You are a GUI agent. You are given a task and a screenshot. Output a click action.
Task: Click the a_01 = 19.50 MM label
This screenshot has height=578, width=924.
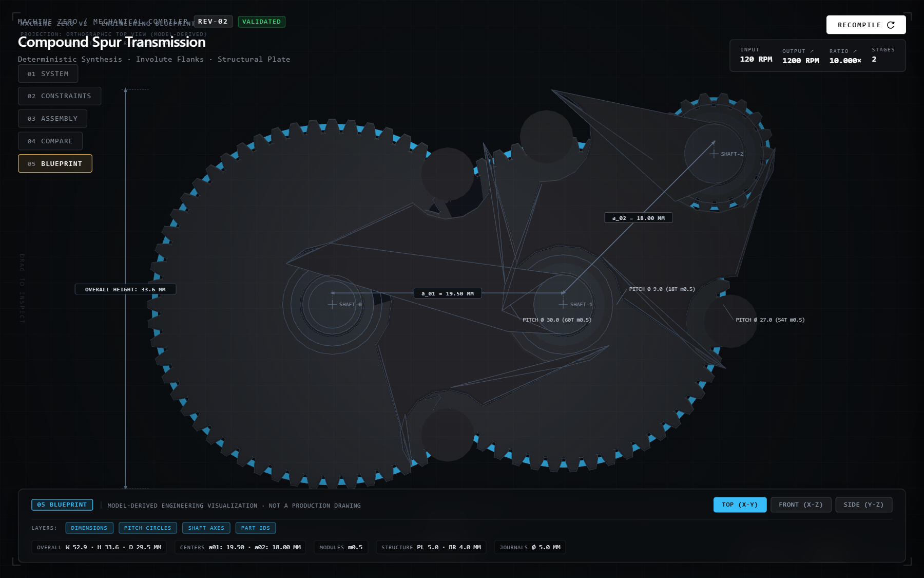448,293
